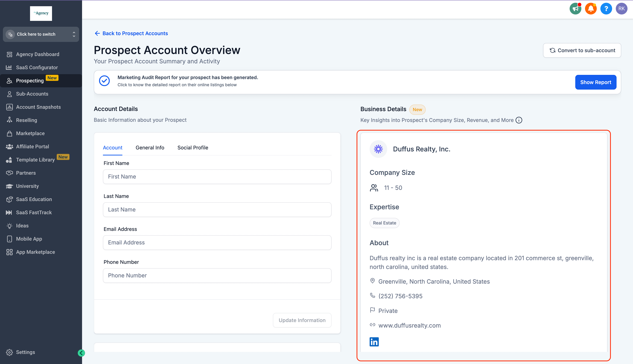Open the 'Click here to switch' account selector

[41, 34]
